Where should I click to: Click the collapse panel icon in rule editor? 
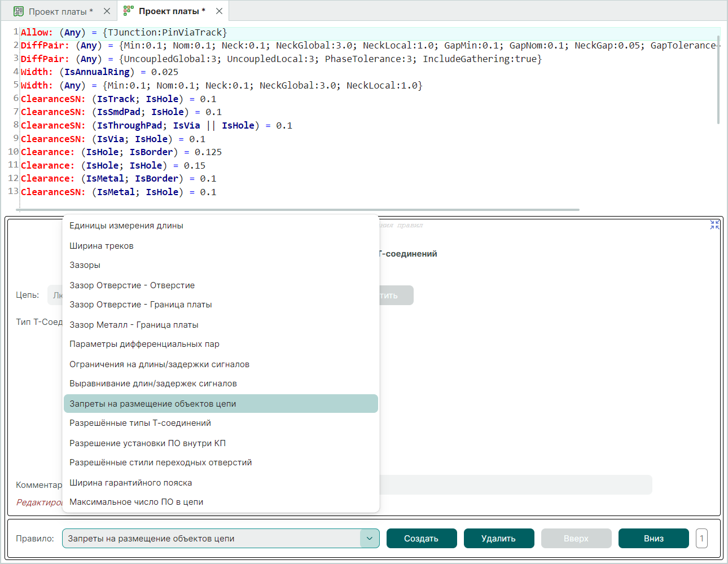coord(714,224)
